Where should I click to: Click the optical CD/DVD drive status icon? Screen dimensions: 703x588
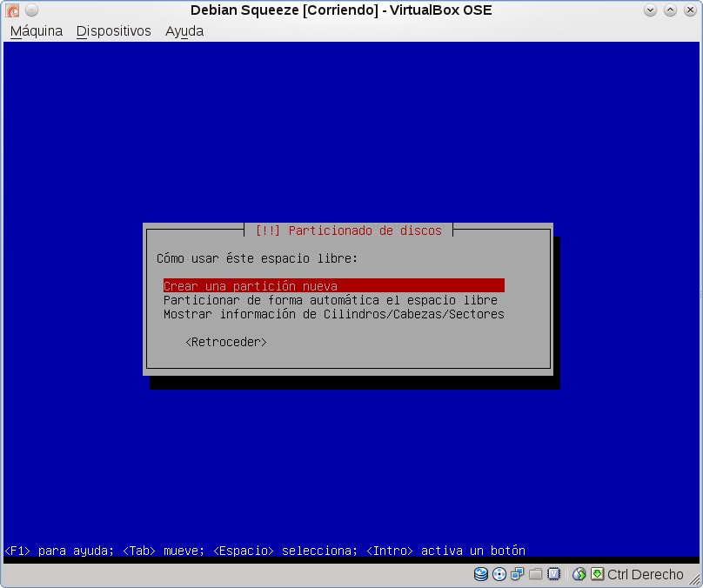499,574
